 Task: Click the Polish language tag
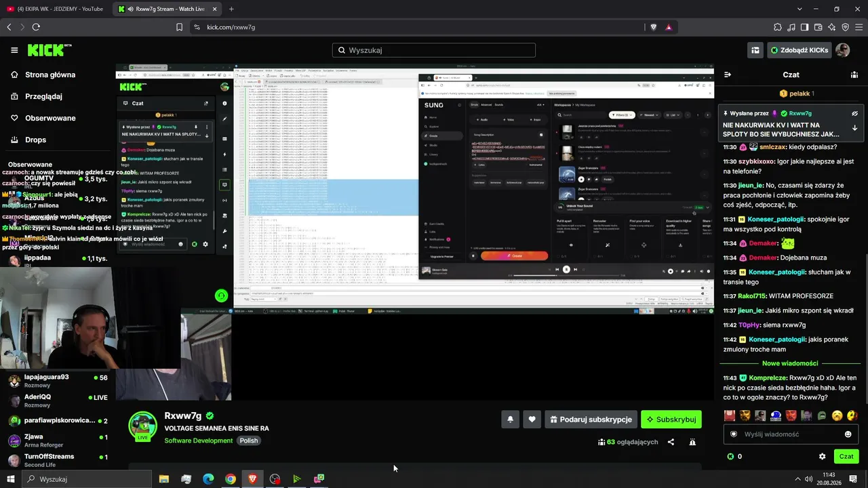[249, 441]
